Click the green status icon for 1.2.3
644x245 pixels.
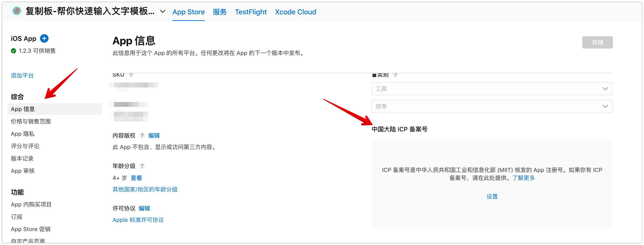(13, 51)
